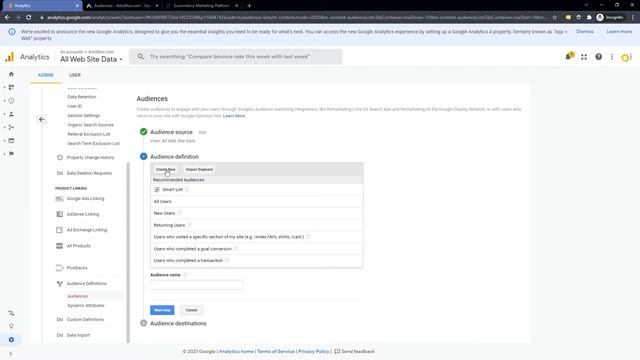Open Google Ads Linking

point(85,198)
